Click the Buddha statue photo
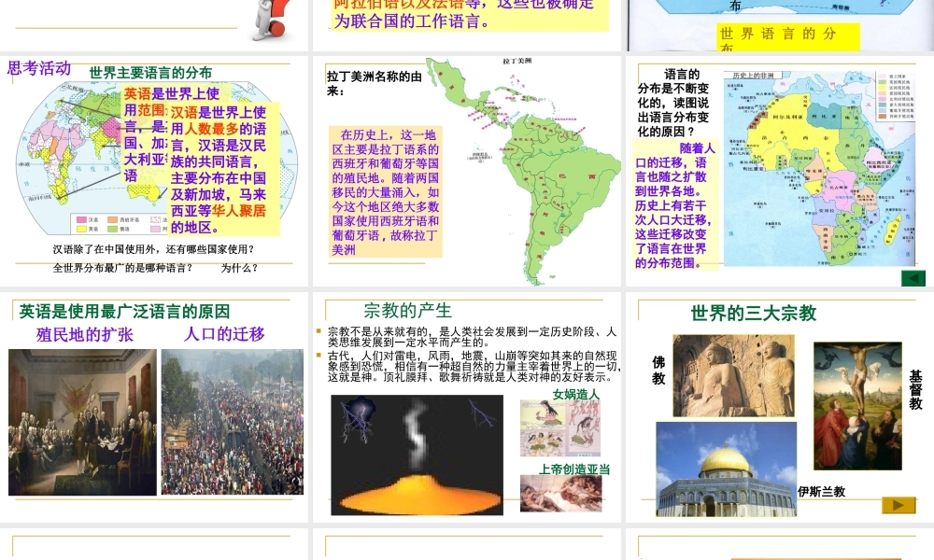The height and width of the screenshot is (560, 934). point(733,375)
